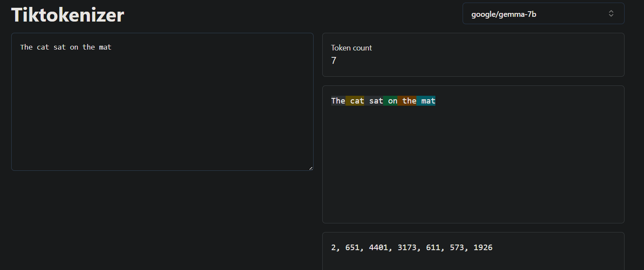This screenshot has height=270, width=644.
Task: Click the orange highlighted token "the"
Action: coord(407,101)
